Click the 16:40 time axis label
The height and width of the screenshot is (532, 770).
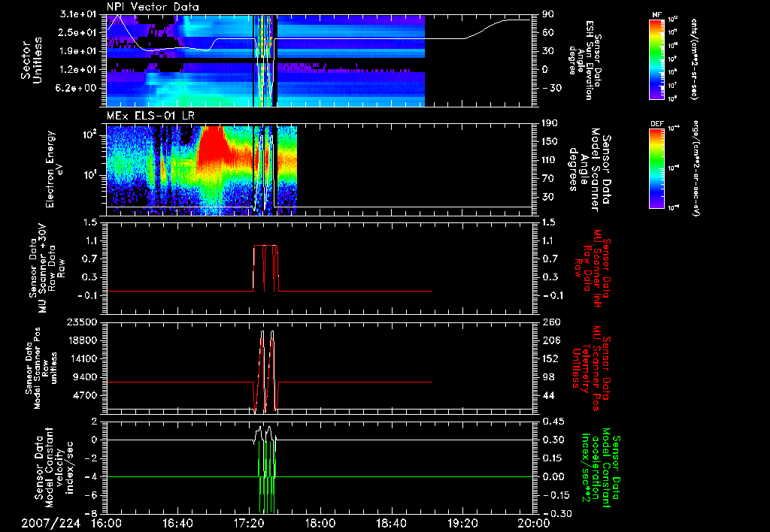point(177,523)
